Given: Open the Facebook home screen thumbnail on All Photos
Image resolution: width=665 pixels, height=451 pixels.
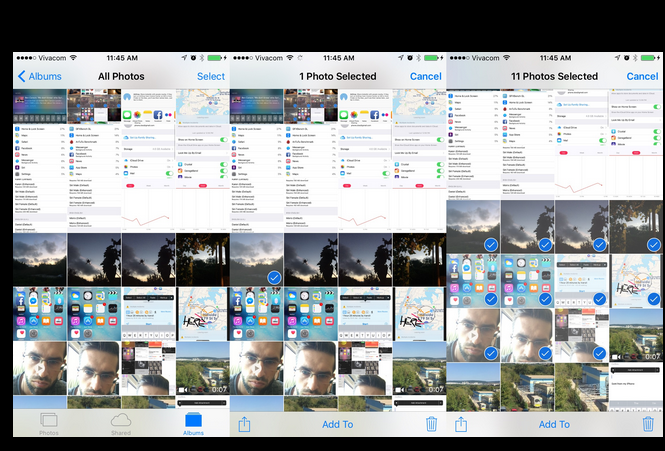Looking at the screenshot, I should [40, 314].
